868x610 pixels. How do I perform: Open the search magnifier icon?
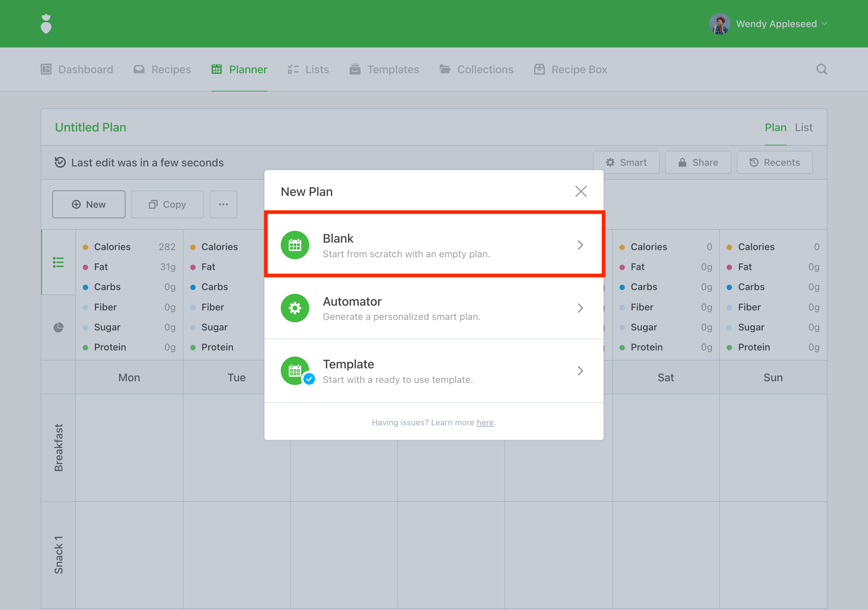tap(821, 69)
